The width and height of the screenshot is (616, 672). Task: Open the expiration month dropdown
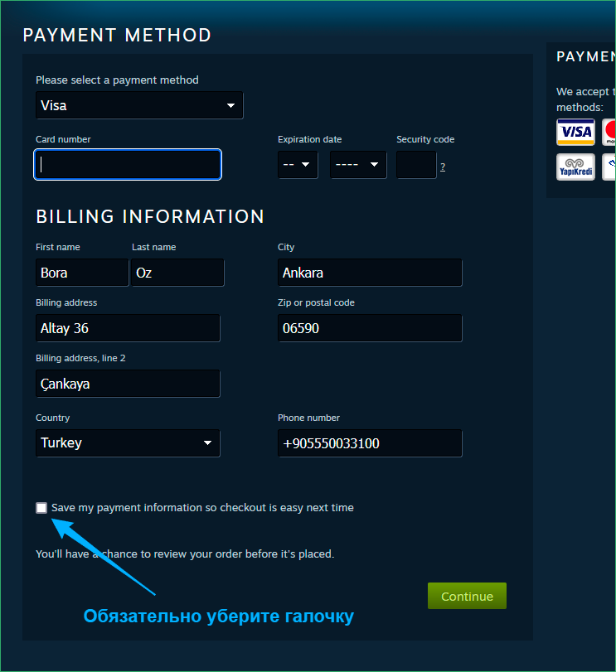[298, 165]
